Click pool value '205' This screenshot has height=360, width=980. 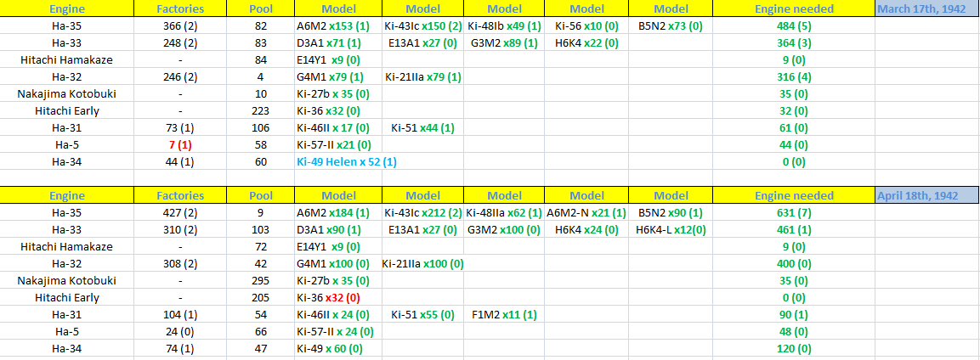click(x=261, y=297)
